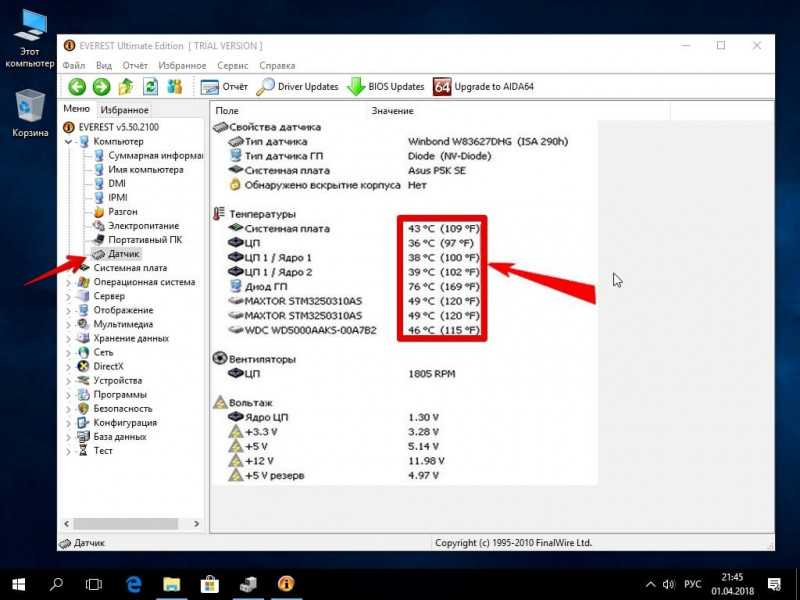
Task: Click the green Back arrow icon
Action: coord(77,87)
